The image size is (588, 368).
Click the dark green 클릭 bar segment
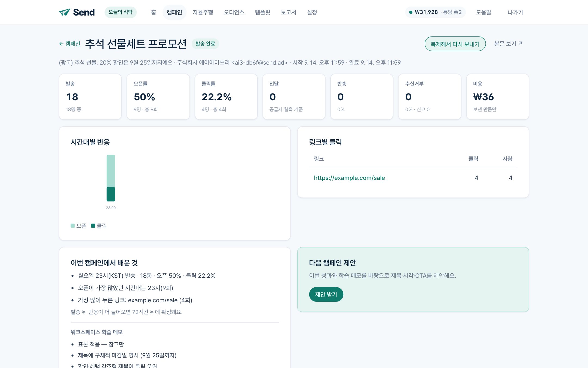[111, 194]
